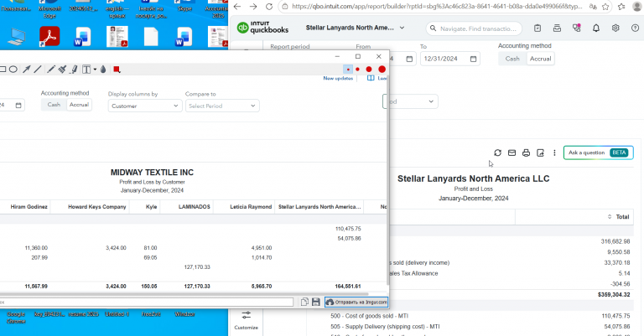Activate the text tool in editor
Viewport: 644px width, 336px height.
(x=86, y=70)
